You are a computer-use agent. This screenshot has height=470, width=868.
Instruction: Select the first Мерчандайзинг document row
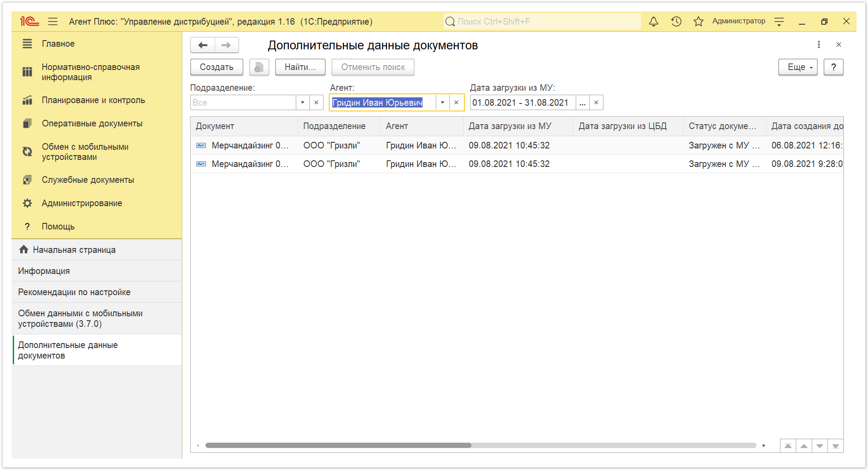click(x=517, y=145)
